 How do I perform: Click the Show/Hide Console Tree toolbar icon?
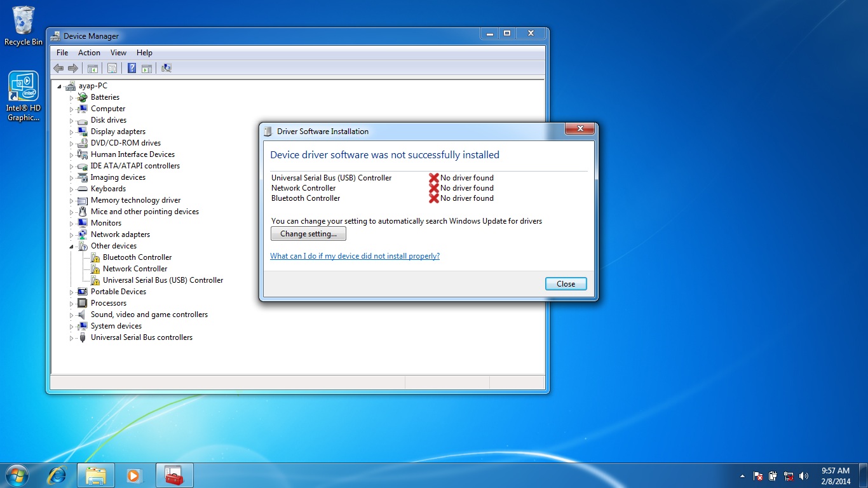[93, 68]
